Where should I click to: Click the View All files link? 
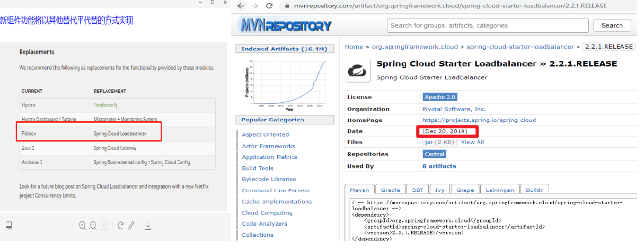tap(472, 142)
